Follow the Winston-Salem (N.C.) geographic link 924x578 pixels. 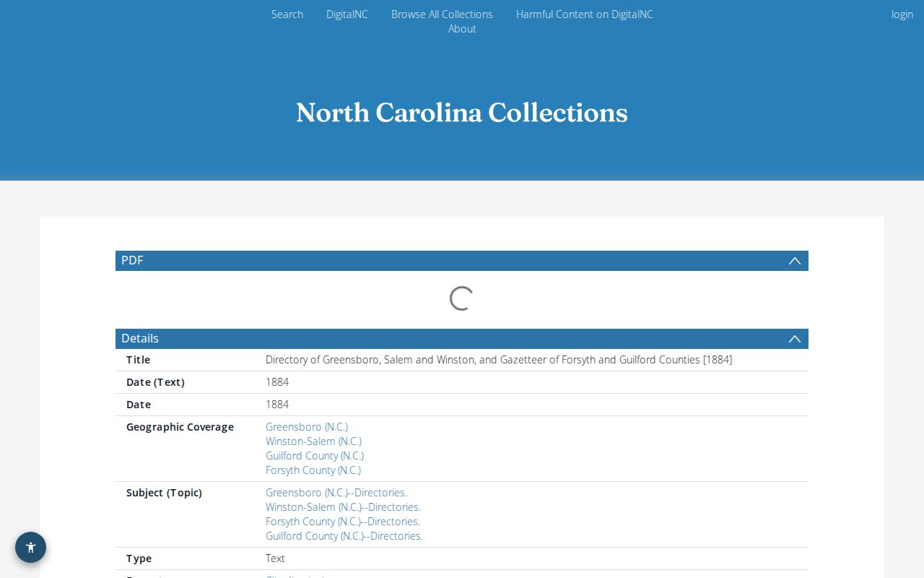pos(313,441)
